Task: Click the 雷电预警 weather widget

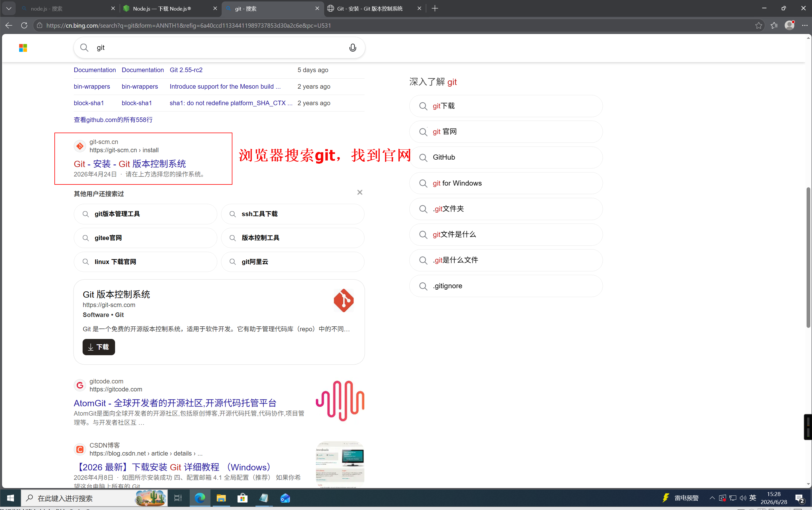Action: pos(680,498)
